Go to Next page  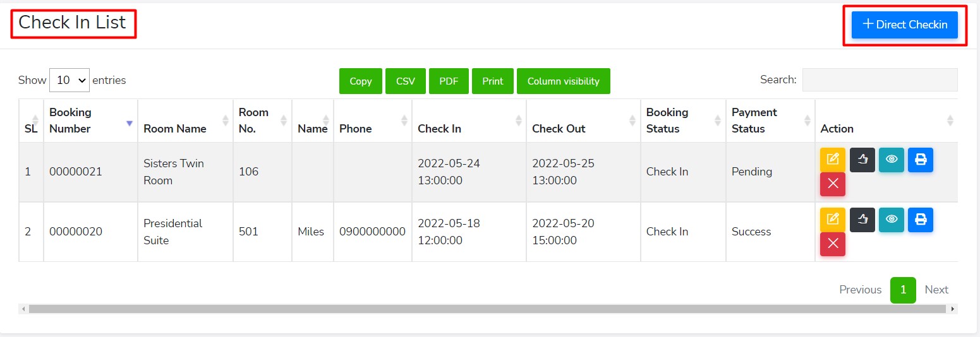[x=936, y=290]
